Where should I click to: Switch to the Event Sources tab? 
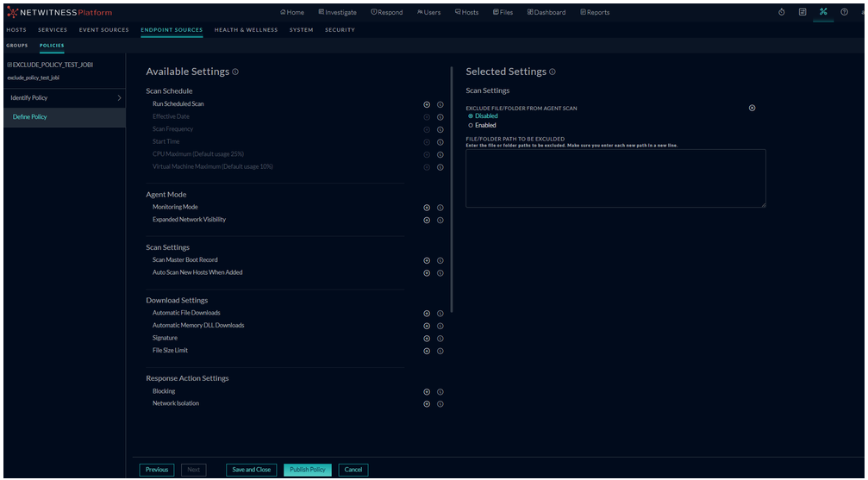click(104, 30)
